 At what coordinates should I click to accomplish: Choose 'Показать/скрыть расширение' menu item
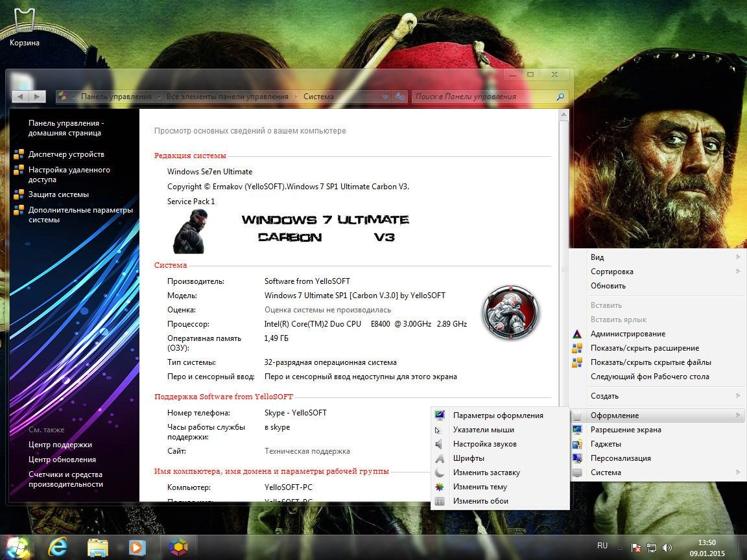tap(658, 348)
